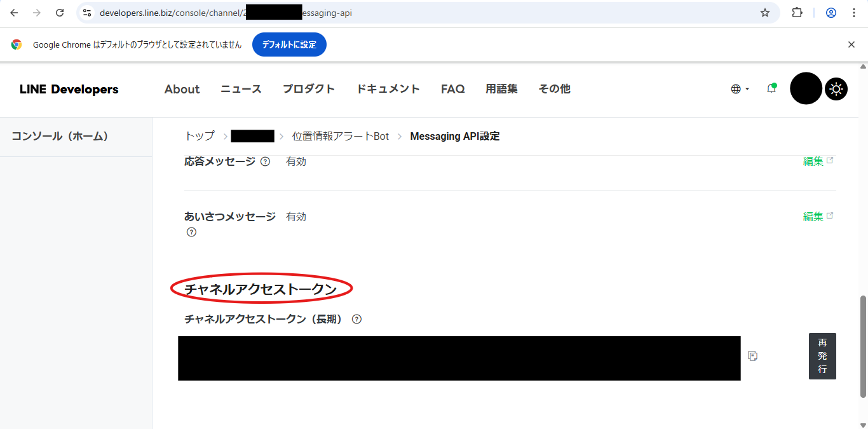Open the ニュース menu item
This screenshot has height=429, width=868.
(x=241, y=89)
